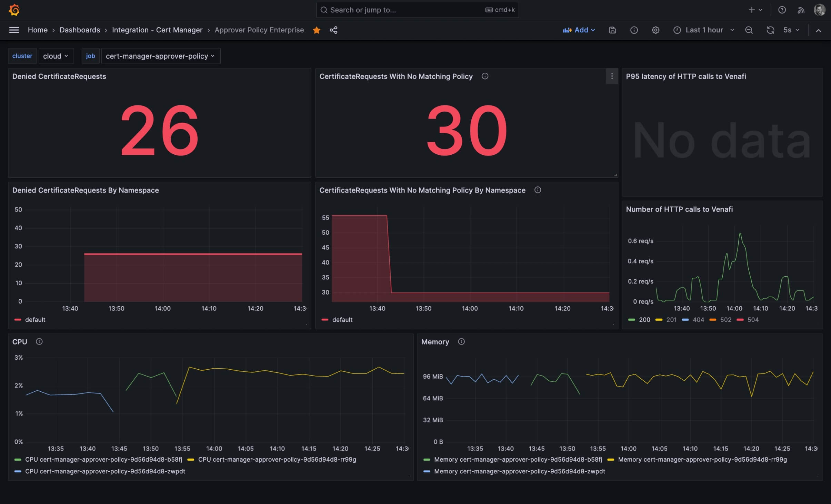Focus the Search or jump to field
Image resolution: width=831 pixels, height=504 pixels.
417,10
